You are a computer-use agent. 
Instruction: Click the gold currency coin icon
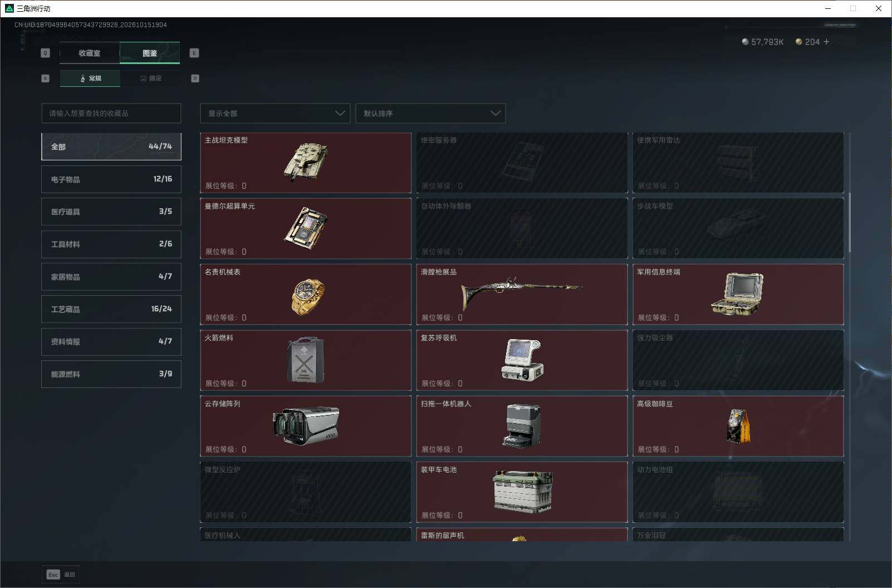pos(798,42)
